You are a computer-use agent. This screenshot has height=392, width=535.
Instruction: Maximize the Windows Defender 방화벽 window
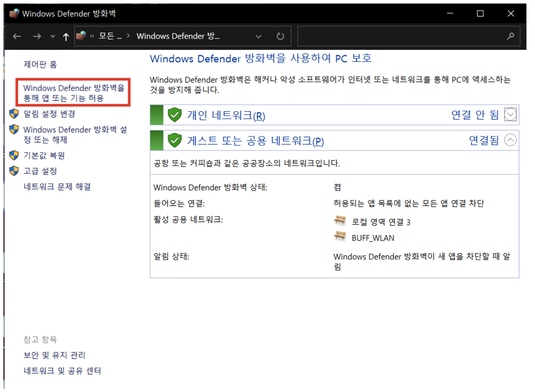click(x=480, y=14)
